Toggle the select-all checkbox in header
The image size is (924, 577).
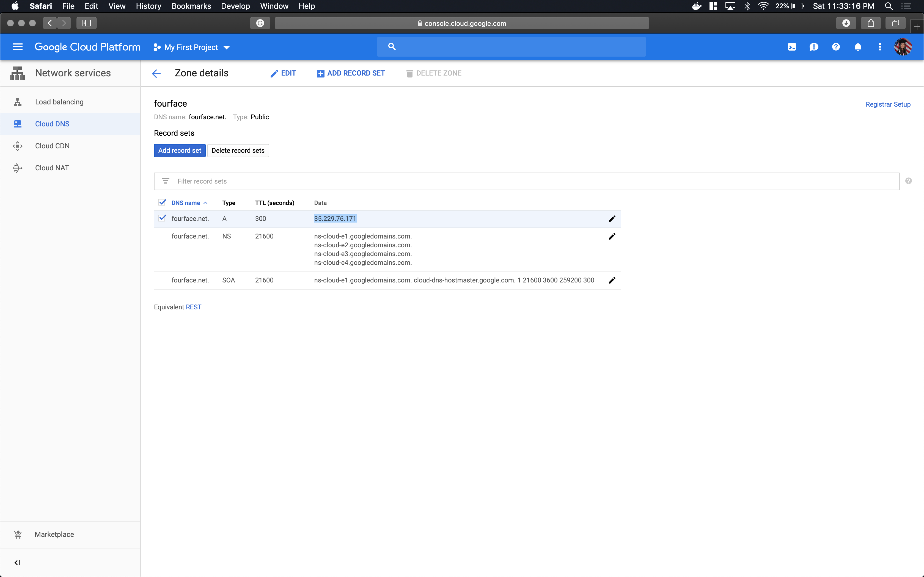click(x=162, y=202)
